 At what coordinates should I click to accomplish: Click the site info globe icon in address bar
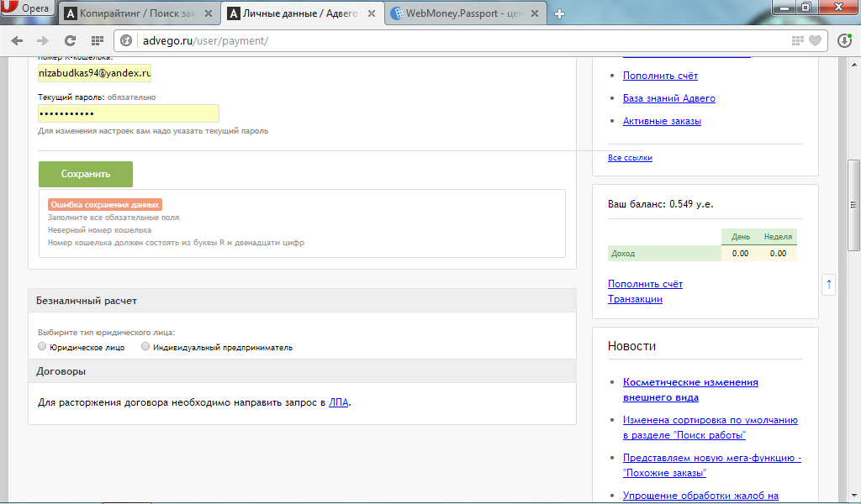coord(126,40)
